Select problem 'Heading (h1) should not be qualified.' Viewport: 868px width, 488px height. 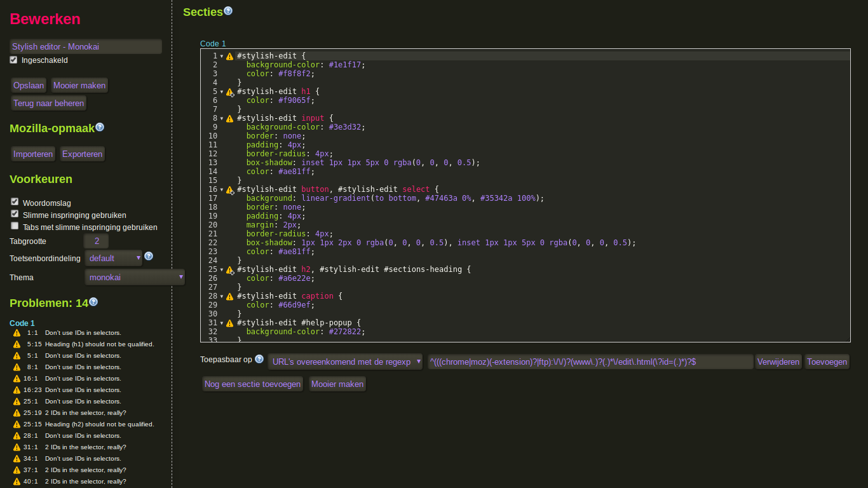point(99,344)
